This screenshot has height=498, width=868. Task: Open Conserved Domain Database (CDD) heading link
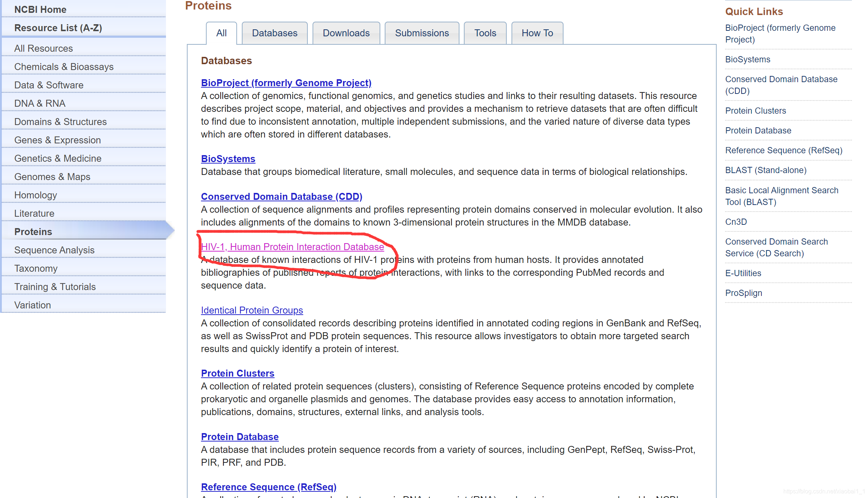[x=281, y=197]
